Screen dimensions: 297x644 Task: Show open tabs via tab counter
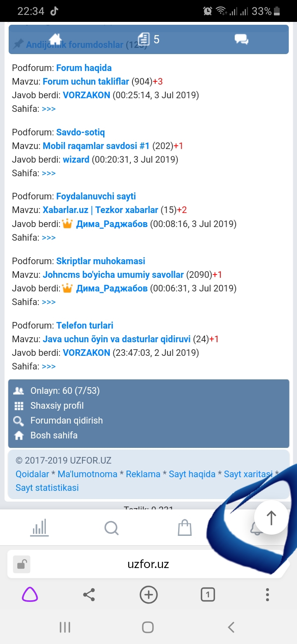coord(207,595)
